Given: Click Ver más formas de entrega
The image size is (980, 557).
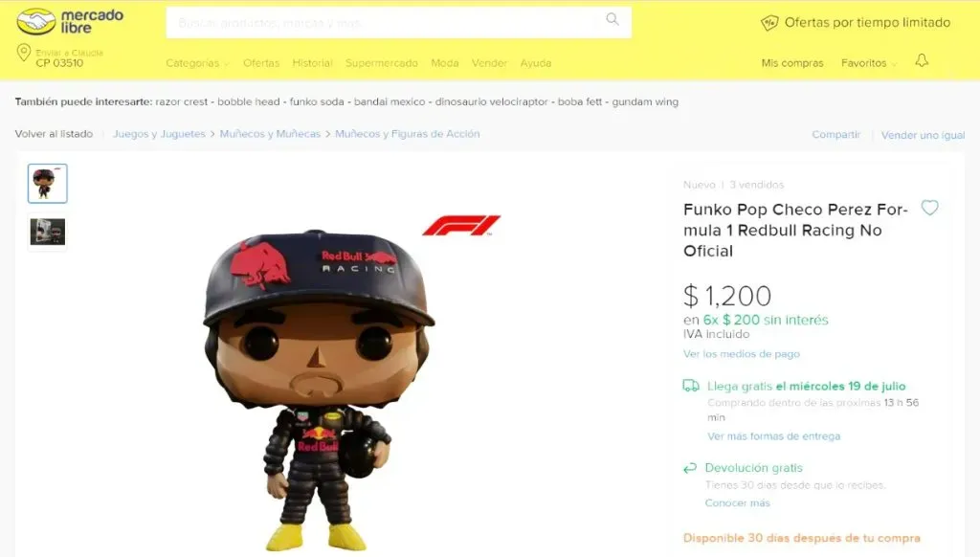Looking at the screenshot, I should pos(773,436).
